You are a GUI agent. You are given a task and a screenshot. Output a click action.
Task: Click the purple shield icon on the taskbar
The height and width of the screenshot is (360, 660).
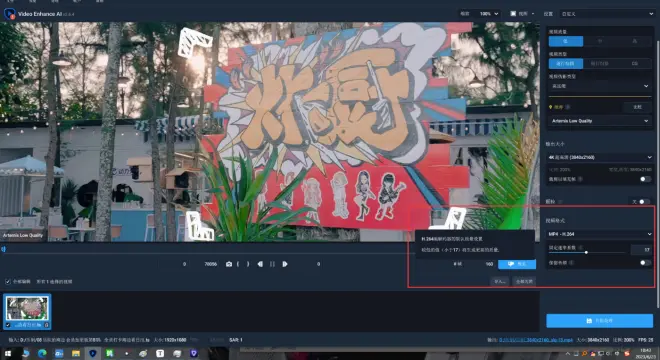tap(194, 354)
